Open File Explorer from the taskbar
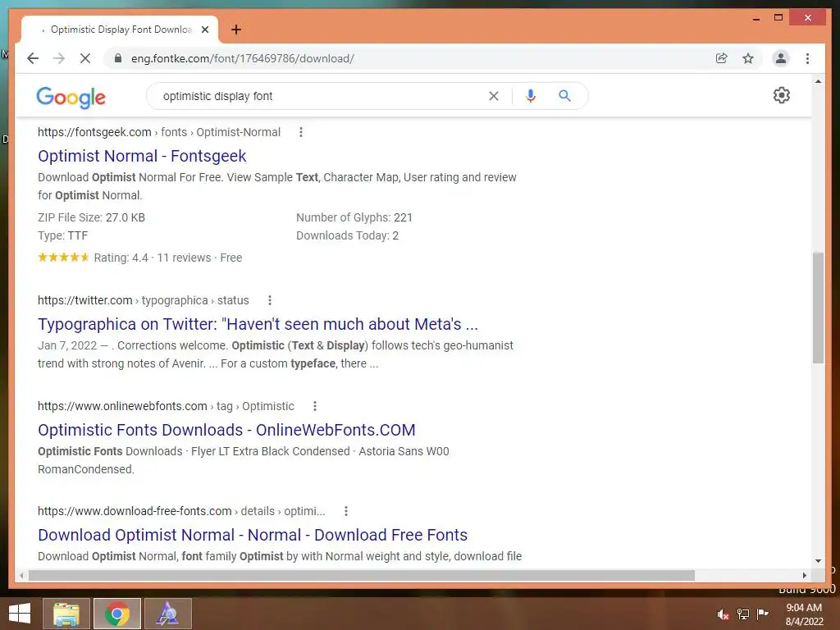 [66, 614]
